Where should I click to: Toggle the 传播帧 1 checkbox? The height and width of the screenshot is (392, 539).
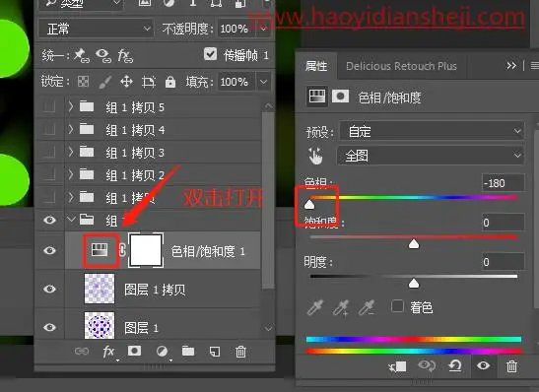click(x=210, y=54)
